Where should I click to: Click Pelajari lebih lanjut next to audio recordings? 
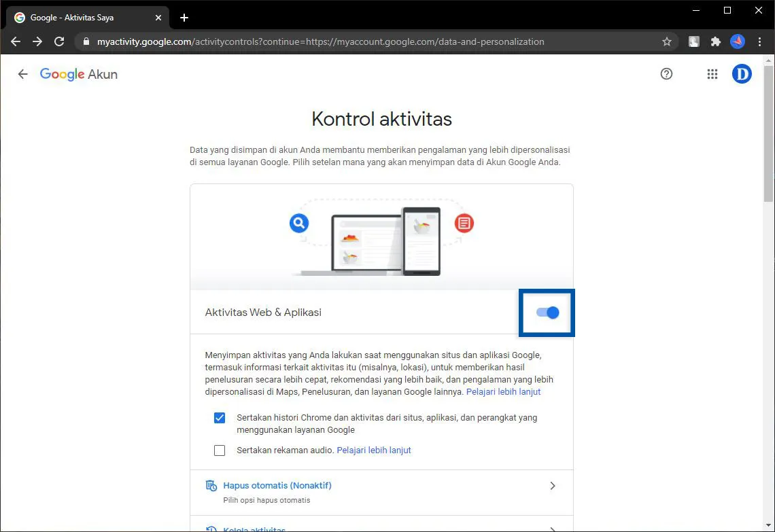point(373,450)
